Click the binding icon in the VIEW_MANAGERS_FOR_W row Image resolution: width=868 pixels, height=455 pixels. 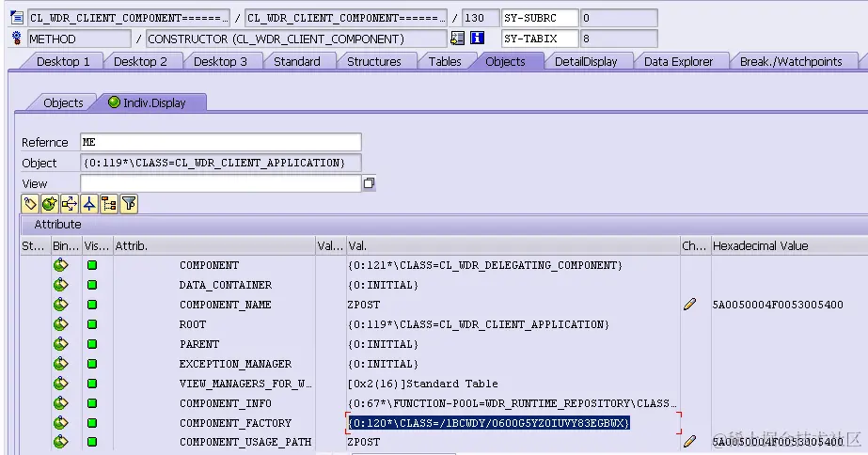pyautogui.click(x=60, y=384)
